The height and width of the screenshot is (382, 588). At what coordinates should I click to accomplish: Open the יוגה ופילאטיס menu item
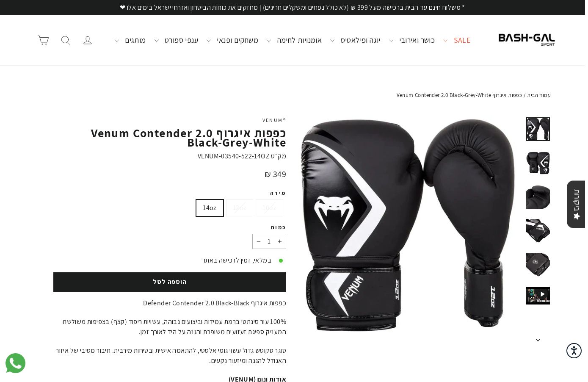click(x=361, y=40)
